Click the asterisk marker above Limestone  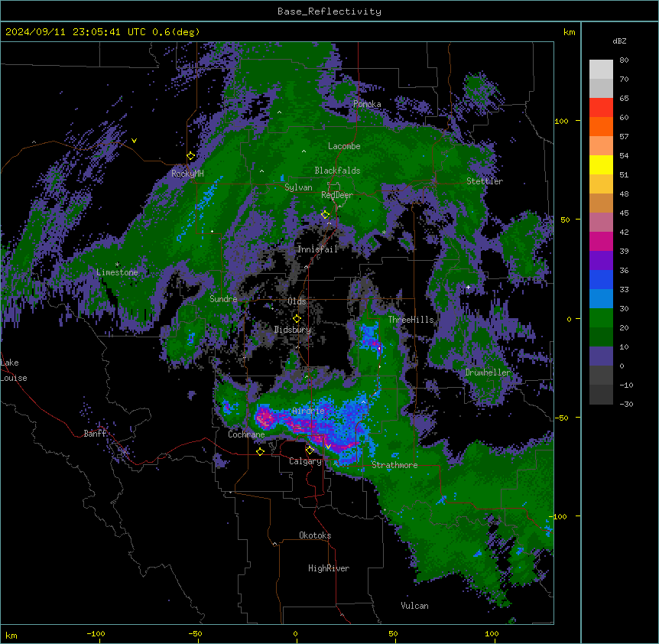click(x=117, y=265)
